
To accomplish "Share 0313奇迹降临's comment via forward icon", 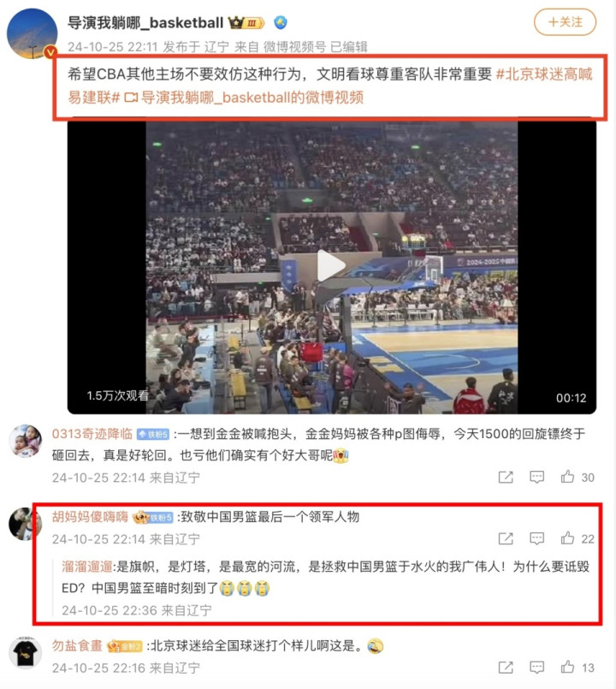I will 506,478.
